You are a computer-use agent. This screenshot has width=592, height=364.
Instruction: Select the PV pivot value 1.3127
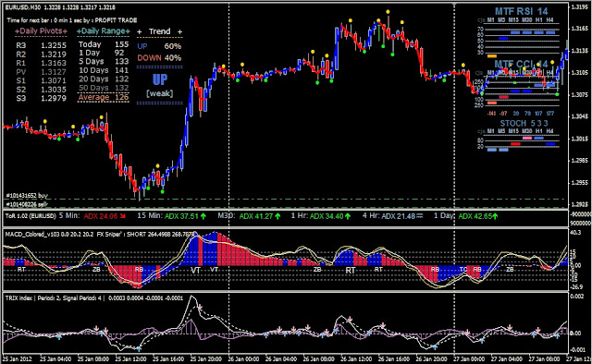point(54,72)
